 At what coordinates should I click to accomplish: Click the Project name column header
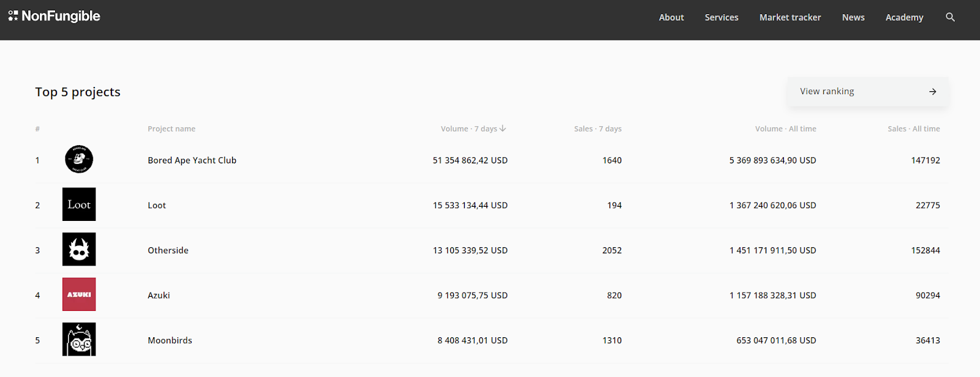point(171,129)
